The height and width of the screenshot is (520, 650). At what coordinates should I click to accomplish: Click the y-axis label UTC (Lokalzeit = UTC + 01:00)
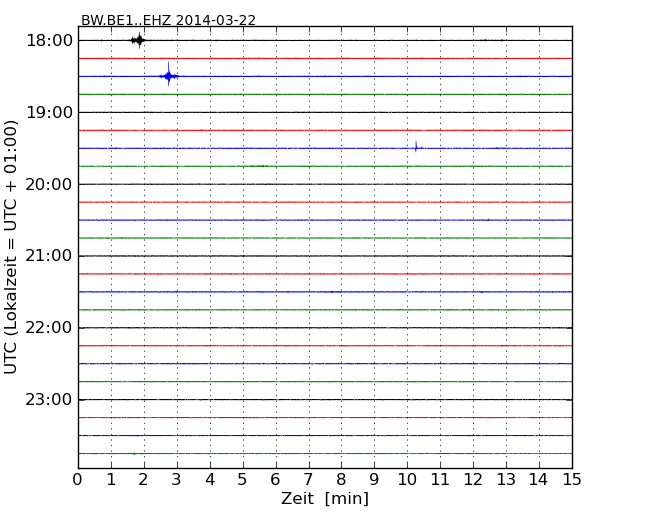point(11,247)
